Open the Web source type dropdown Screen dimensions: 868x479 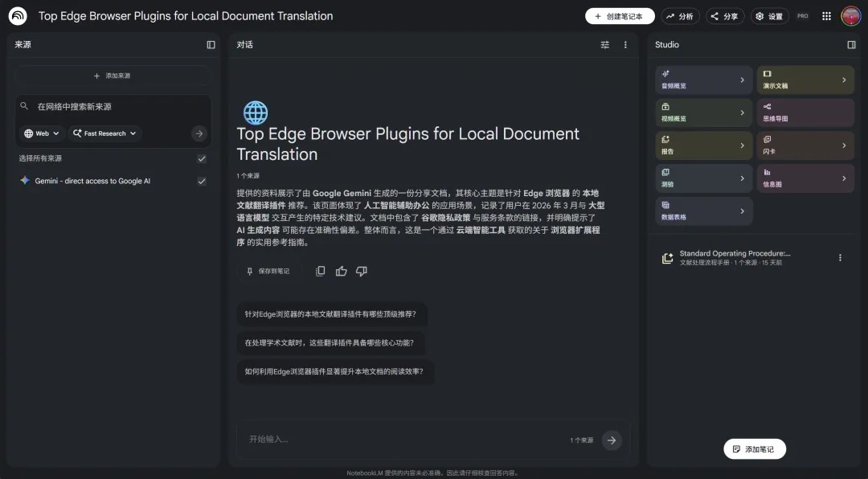[x=42, y=133]
